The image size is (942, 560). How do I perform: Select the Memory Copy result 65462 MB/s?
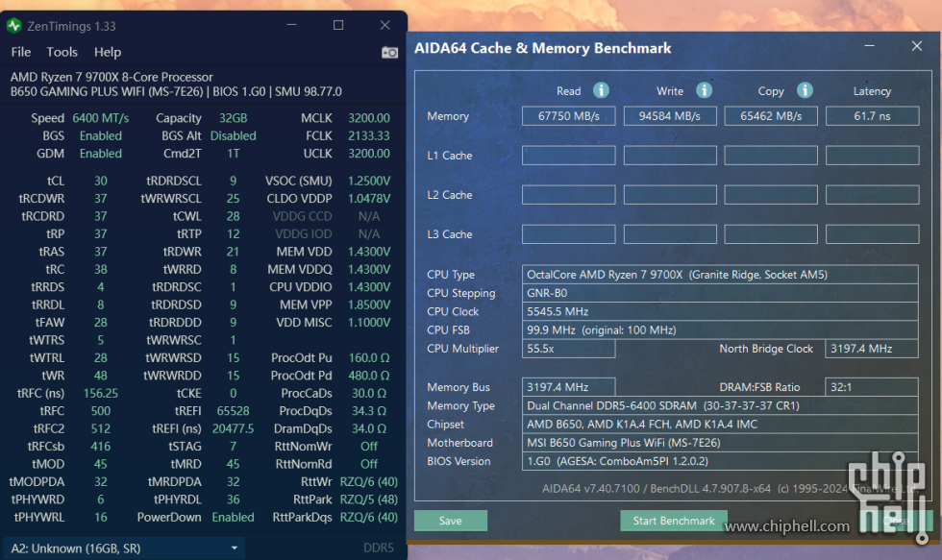(x=771, y=116)
